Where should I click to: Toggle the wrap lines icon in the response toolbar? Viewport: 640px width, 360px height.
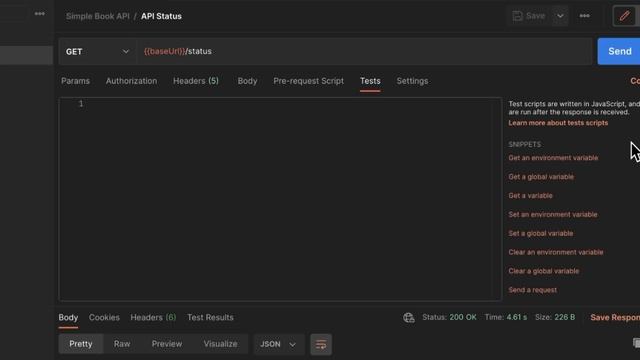[321, 344]
